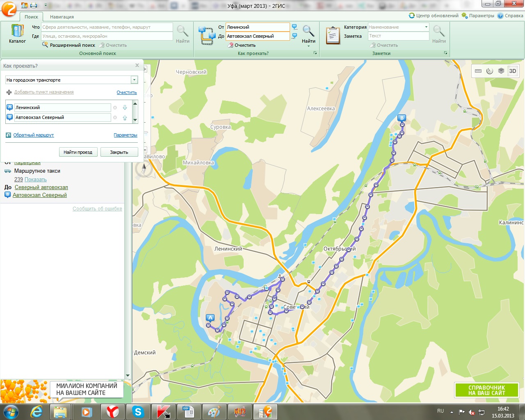
Task: Remove the Ленинский point with its clear icon
Action: (115, 107)
